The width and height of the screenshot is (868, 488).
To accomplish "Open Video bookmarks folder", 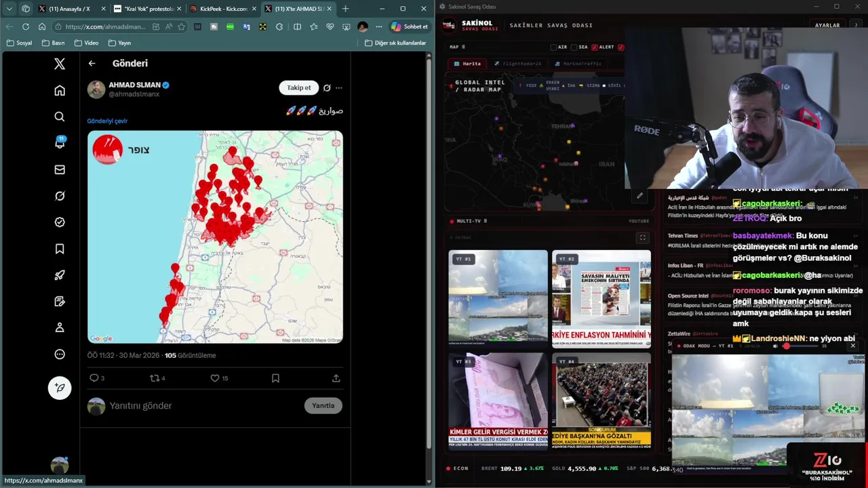I will [x=86, y=43].
